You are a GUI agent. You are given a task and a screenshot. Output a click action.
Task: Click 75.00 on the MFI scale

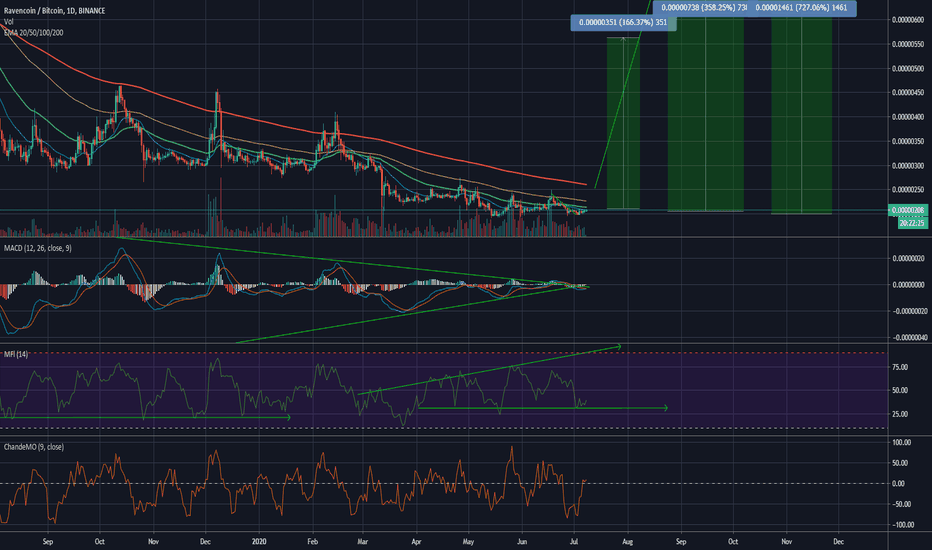[x=900, y=367]
